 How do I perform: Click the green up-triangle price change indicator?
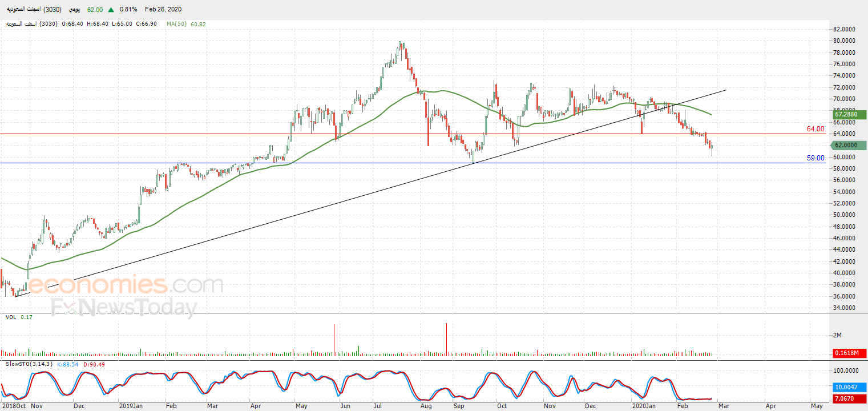110,10
